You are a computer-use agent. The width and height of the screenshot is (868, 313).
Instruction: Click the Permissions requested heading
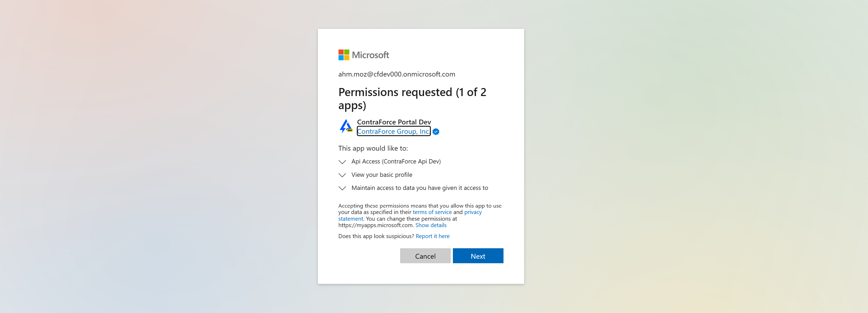point(412,98)
